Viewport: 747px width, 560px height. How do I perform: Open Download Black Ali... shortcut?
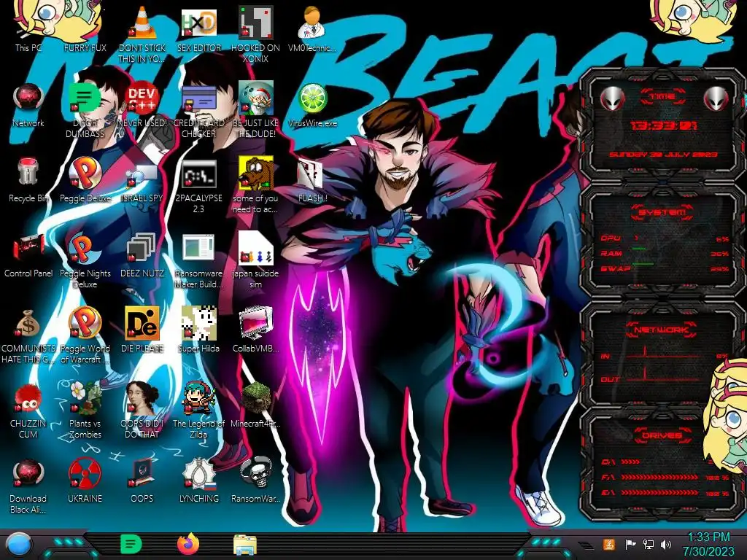click(x=28, y=473)
